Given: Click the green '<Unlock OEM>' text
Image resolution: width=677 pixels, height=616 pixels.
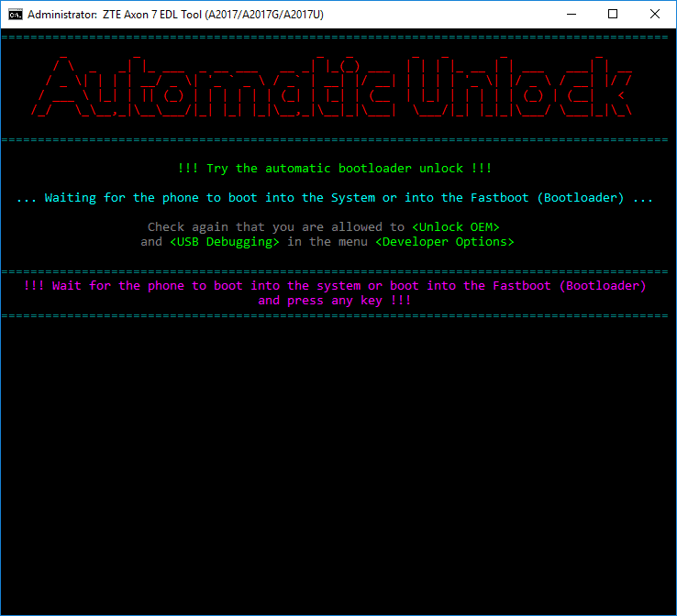Looking at the screenshot, I should coord(456,227).
